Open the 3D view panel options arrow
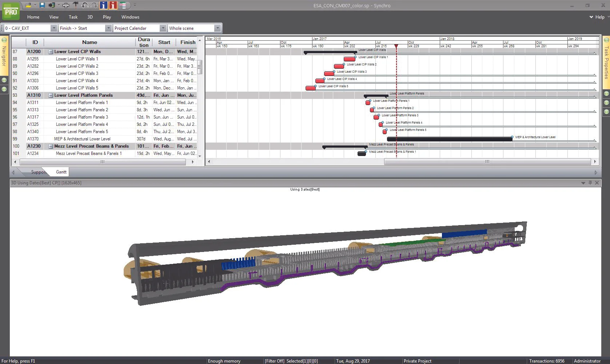Image resolution: width=610 pixels, height=364 pixels. [x=583, y=183]
